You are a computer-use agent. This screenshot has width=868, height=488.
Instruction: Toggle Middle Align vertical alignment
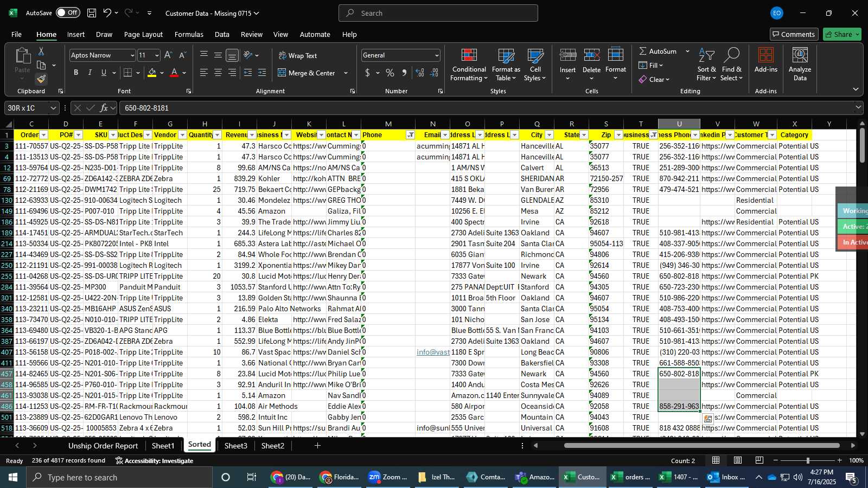pos(218,55)
